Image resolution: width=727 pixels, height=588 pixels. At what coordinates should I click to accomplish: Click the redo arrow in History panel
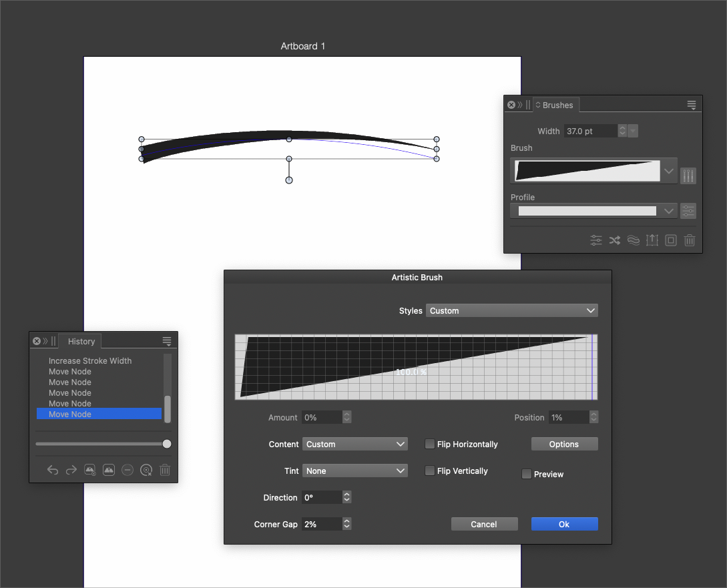pyautogui.click(x=71, y=470)
